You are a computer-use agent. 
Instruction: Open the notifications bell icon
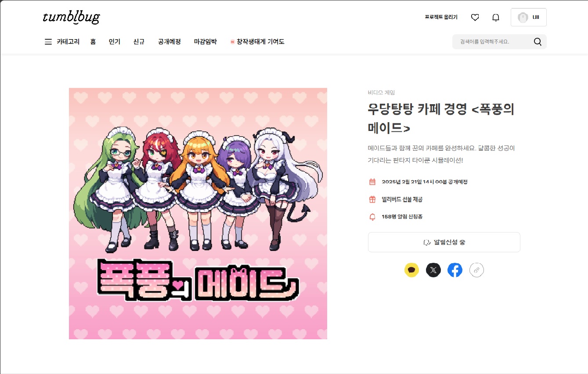point(496,17)
